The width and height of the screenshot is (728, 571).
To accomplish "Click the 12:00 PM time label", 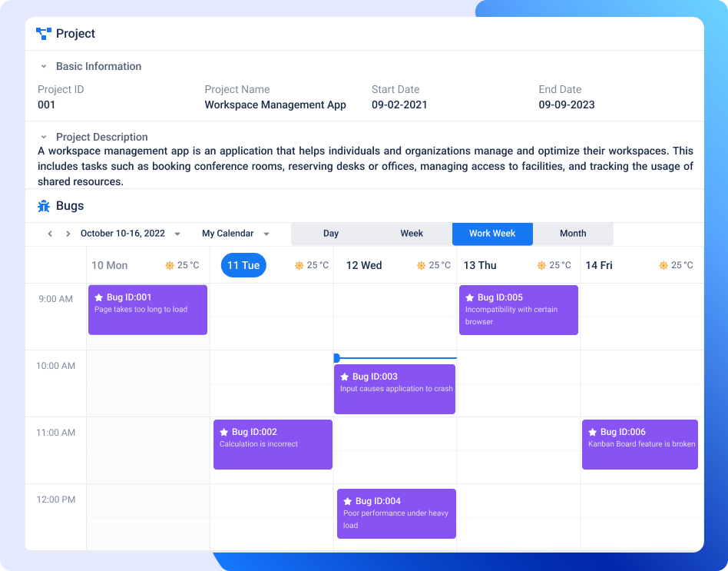I will tap(56, 500).
